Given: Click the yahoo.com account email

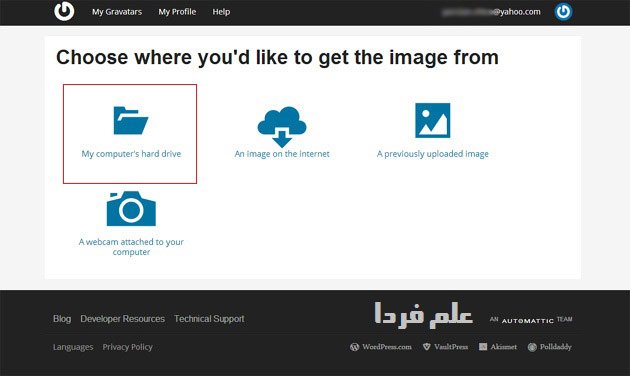Looking at the screenshot, I should 491,12.
